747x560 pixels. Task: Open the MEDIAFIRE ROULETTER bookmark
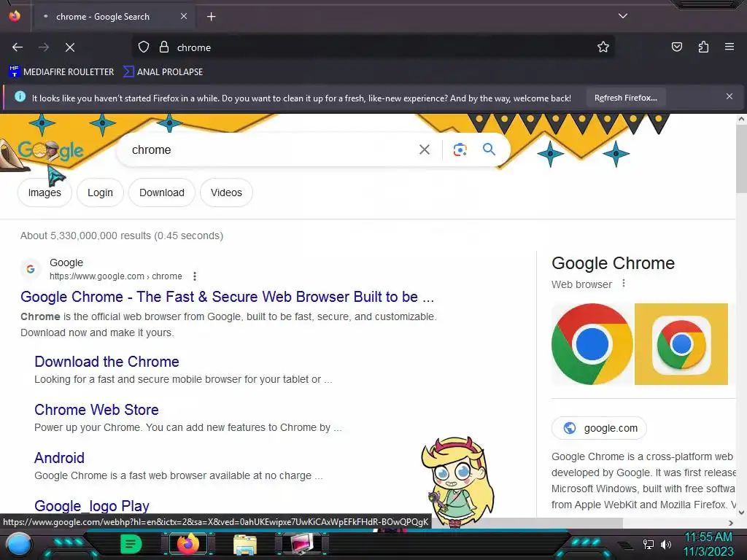[61, 72]
